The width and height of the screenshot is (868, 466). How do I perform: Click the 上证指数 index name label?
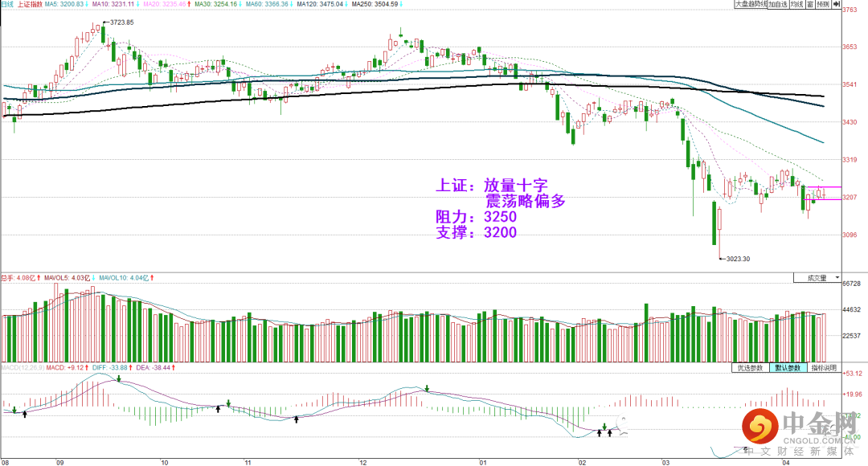[30, 4]
